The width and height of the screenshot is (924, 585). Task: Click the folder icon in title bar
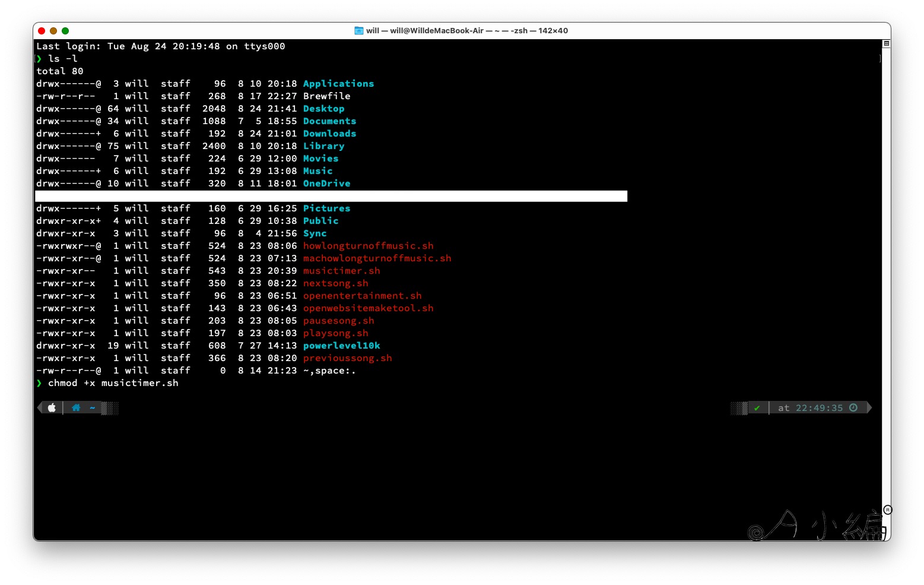359,30
